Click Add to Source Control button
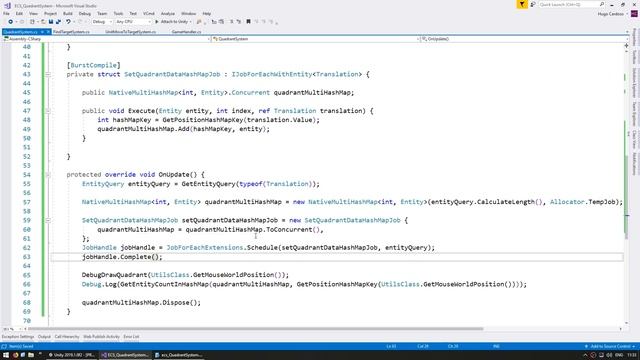640x360 pixels. 610,347
